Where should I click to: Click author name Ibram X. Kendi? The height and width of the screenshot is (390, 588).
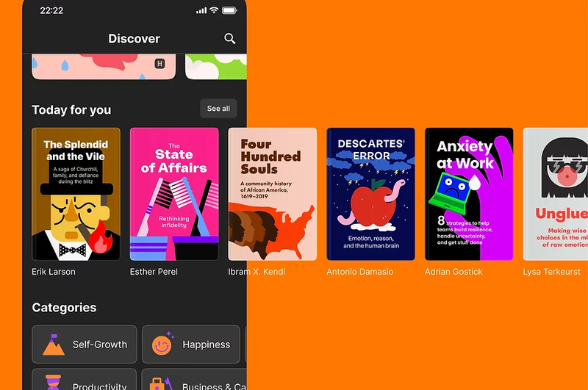click(x=257, y=272)
